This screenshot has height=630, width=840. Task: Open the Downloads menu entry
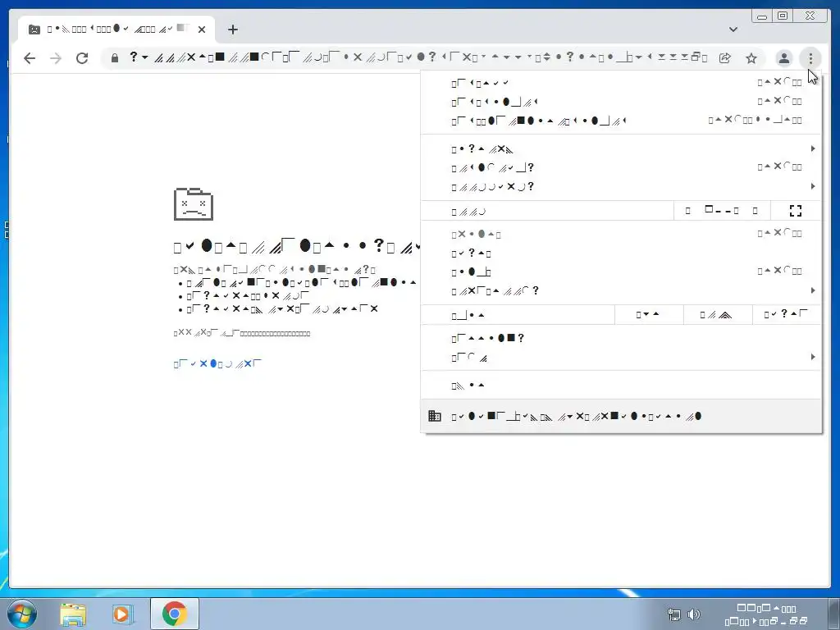point(621,167)
